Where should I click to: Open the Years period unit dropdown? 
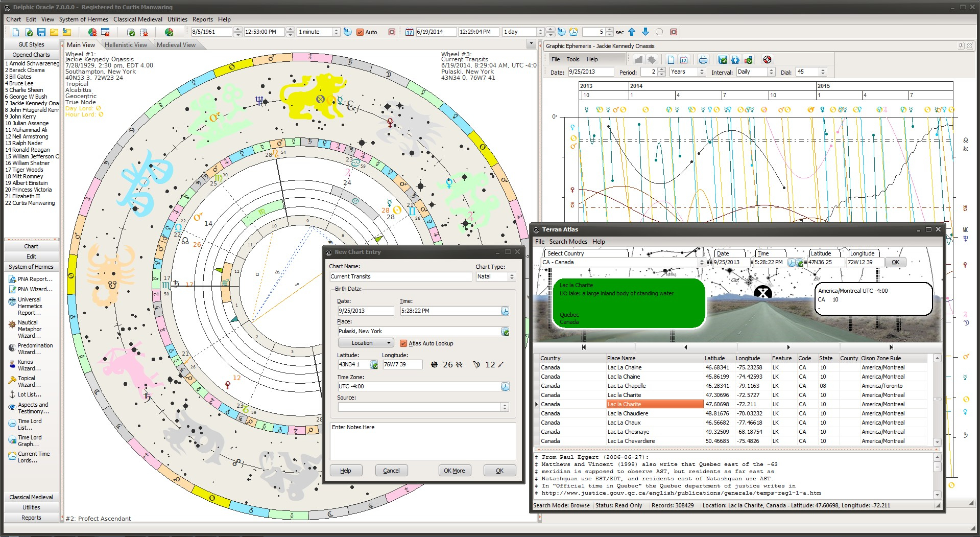pyautogui.click(x=702, y=72)
